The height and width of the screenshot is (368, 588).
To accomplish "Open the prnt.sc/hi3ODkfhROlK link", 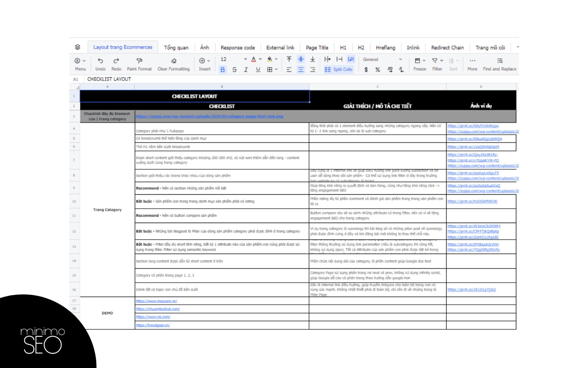I will coord(473,201).
